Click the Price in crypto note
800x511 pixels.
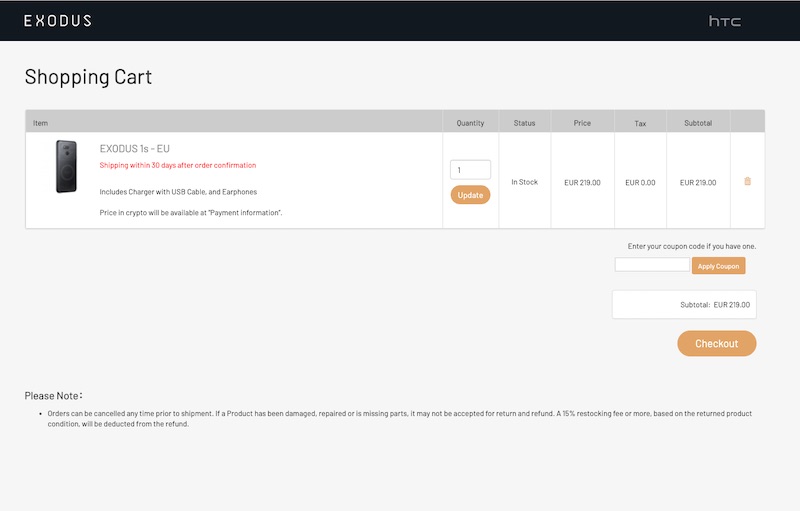tap(191, 213)
